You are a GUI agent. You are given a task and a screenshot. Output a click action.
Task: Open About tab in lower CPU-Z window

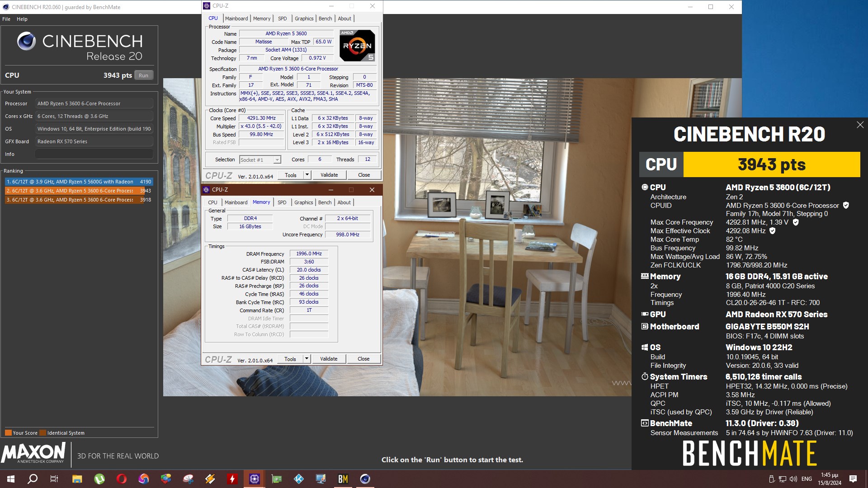coord(344,202)
